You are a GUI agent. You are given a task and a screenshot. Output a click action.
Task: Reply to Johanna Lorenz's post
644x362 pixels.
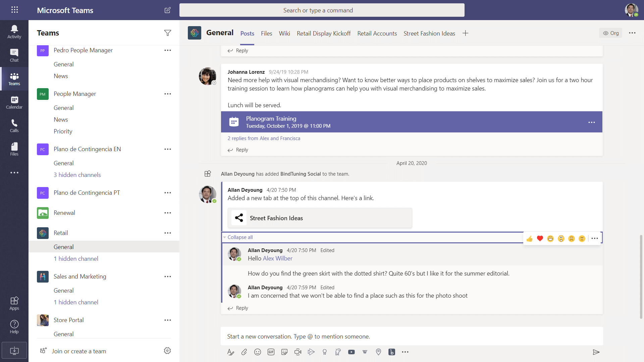238,150
